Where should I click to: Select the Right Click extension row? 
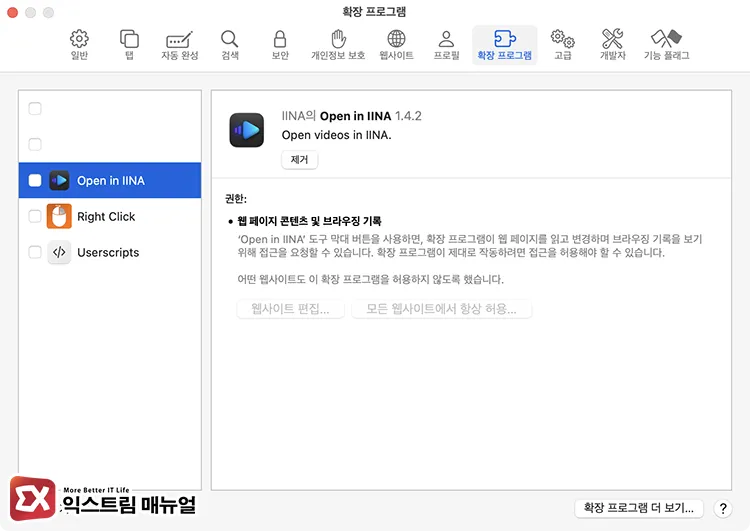coord(110,216)
